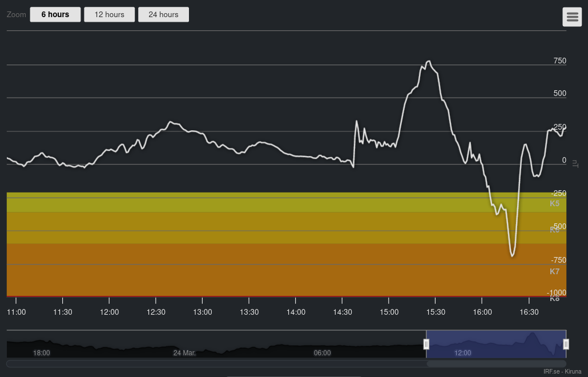Open the chart hamburger menu
Viewport: 588px width, 377px height.
coord(572,17)
